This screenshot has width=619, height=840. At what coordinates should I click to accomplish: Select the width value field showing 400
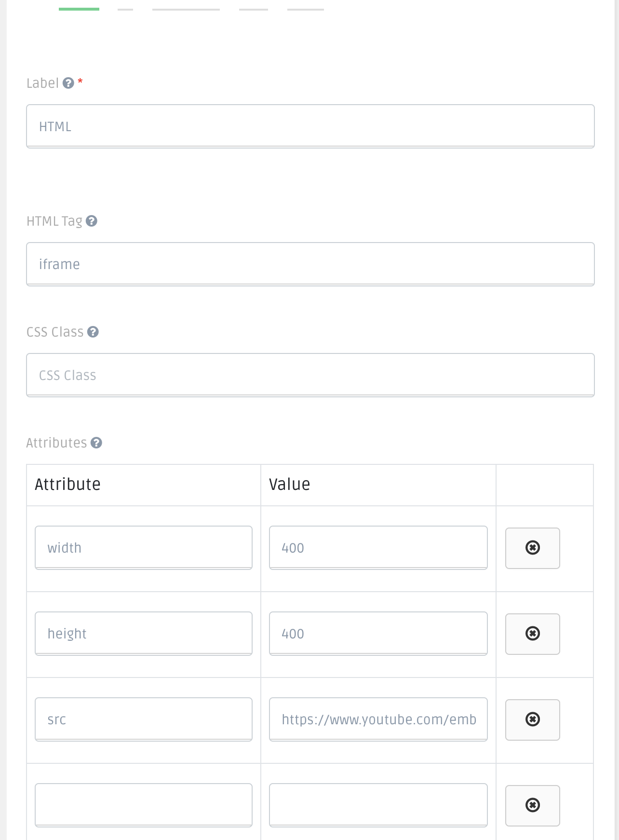tap(378, 547)
